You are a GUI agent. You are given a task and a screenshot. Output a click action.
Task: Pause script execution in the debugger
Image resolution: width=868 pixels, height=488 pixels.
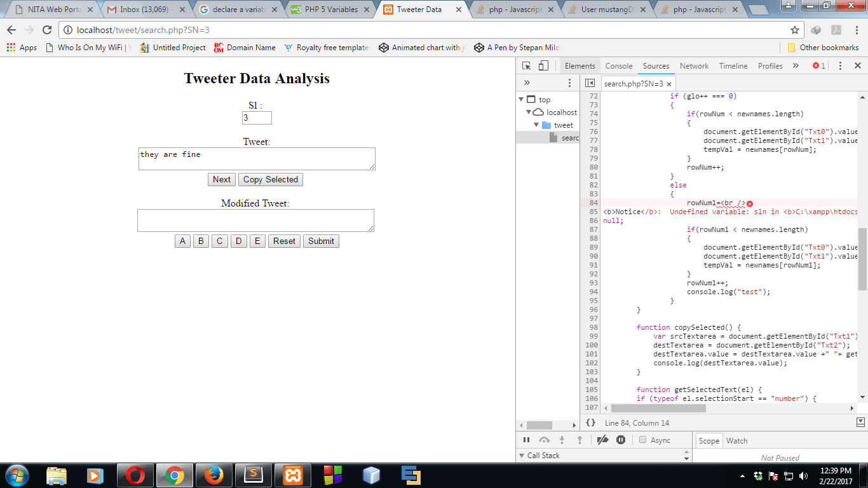526,440
